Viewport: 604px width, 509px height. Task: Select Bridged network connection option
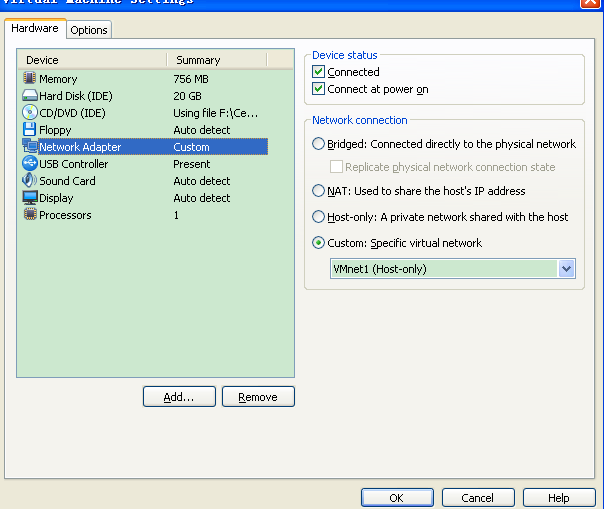pos(318,144)
